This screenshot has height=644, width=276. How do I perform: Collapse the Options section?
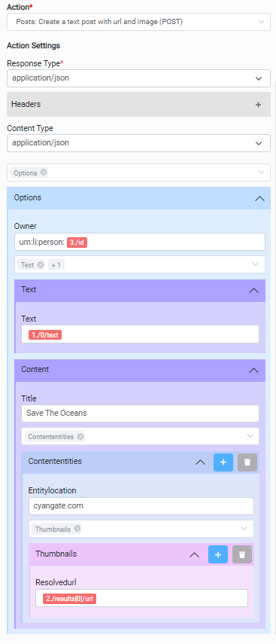(259, 198)
